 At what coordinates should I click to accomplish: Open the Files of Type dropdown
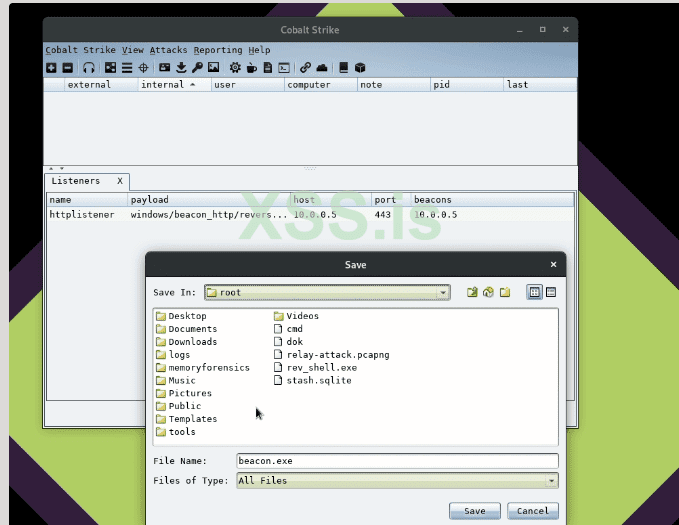pyautogui.click(x=551, y=481)
